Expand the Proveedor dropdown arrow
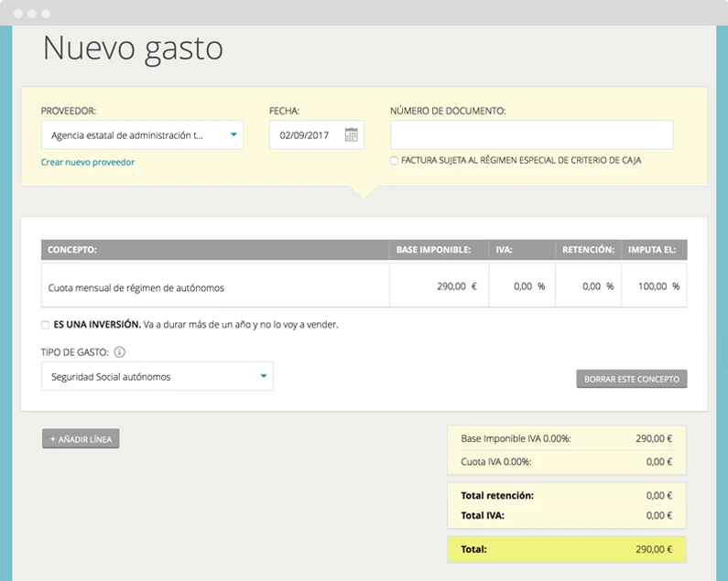This screenshot has height=581, width=728. point(234,134)
